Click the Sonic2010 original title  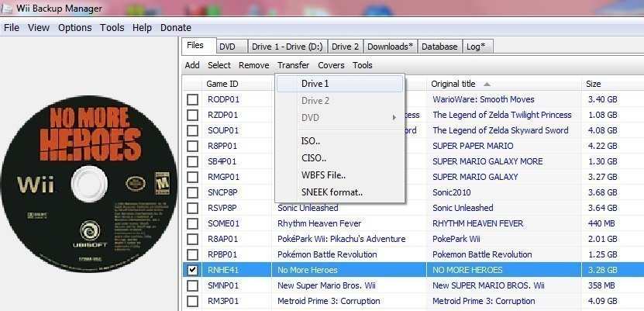[452, 192]
